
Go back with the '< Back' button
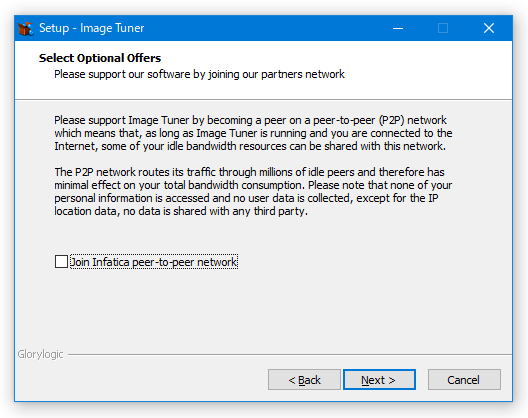pyautogui.click(x=304, y=380)
